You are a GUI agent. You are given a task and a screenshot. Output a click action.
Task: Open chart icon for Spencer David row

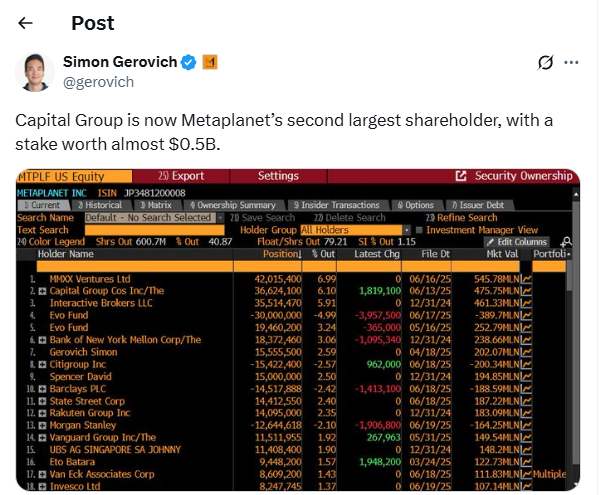[526, 377]
